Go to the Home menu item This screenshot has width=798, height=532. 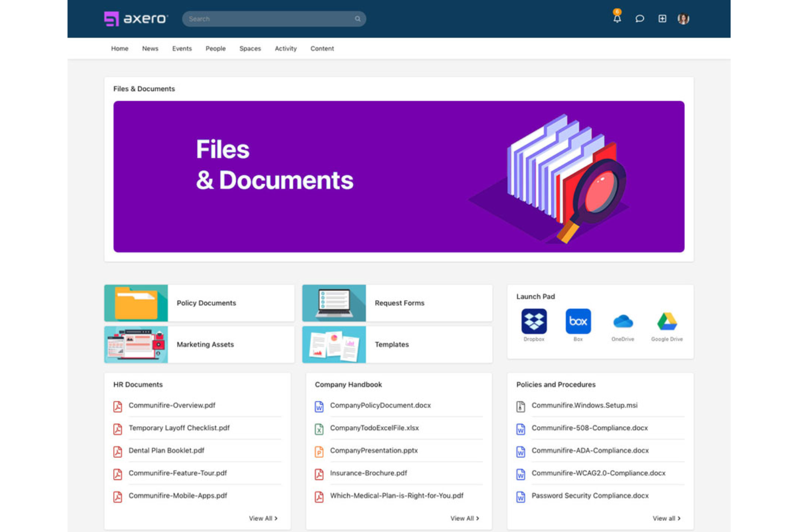click(x=120, y=49)
